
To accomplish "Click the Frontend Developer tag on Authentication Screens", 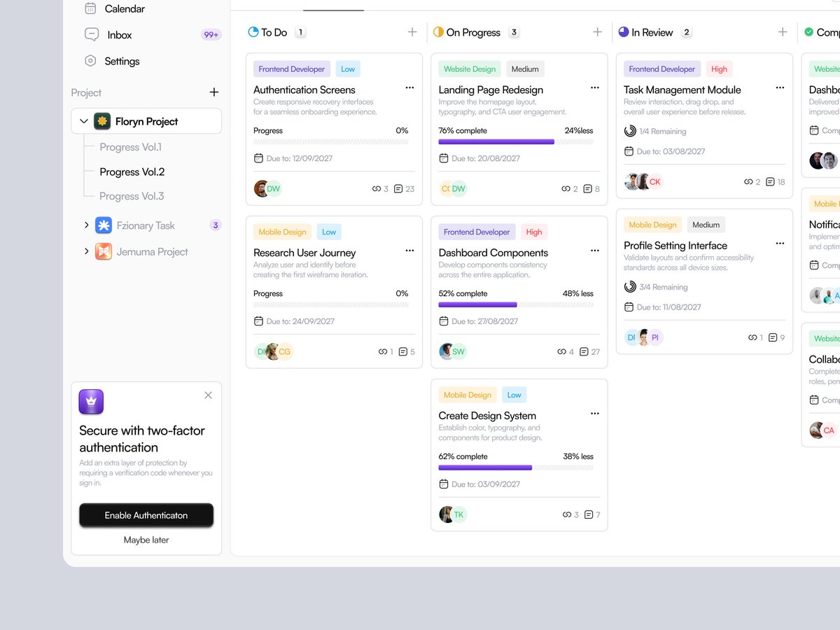I will click(292, 69).
